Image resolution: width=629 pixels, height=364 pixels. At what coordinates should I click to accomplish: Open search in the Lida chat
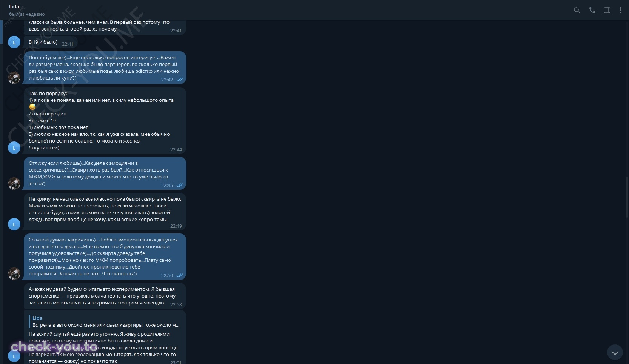point(577,10)
